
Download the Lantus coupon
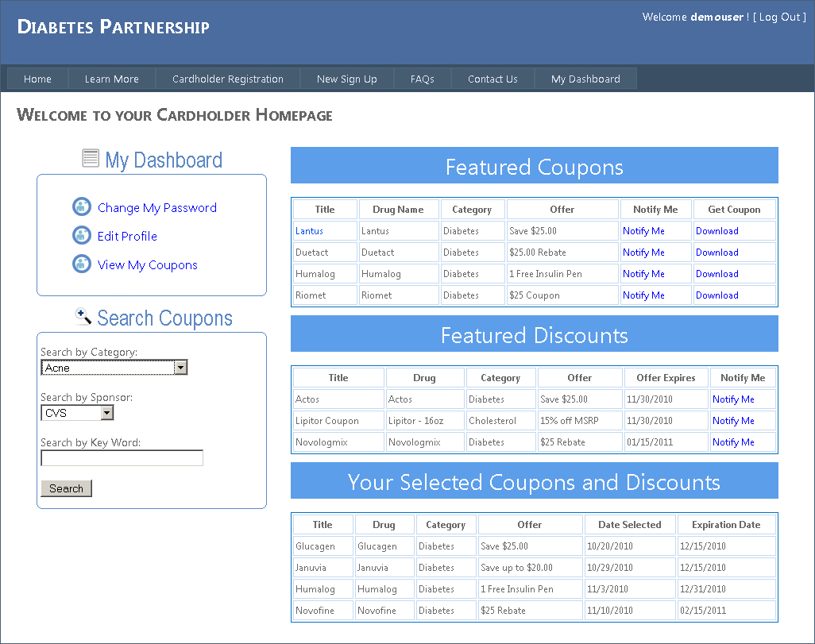tap(717, 231)
